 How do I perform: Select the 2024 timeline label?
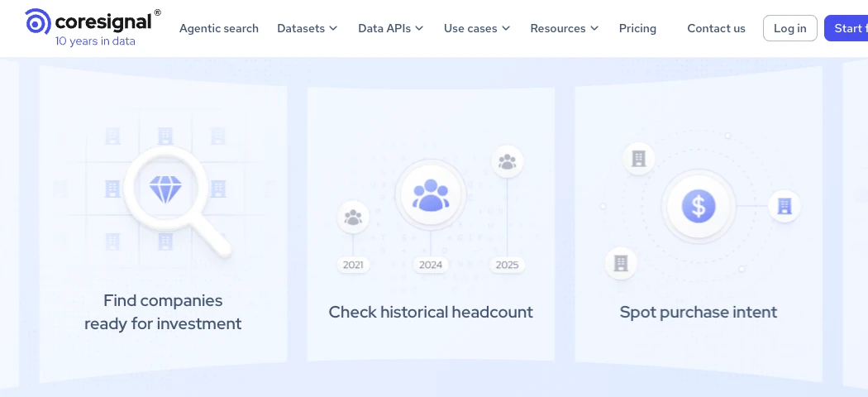click(431, 265)
